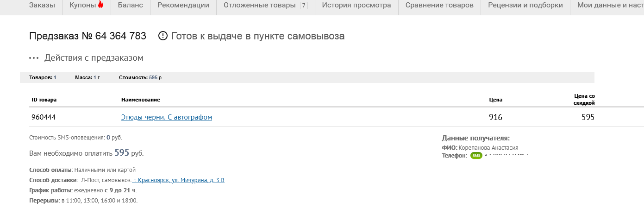Click the ID товара column header
The image size is (644, 215).
[44, 100]
